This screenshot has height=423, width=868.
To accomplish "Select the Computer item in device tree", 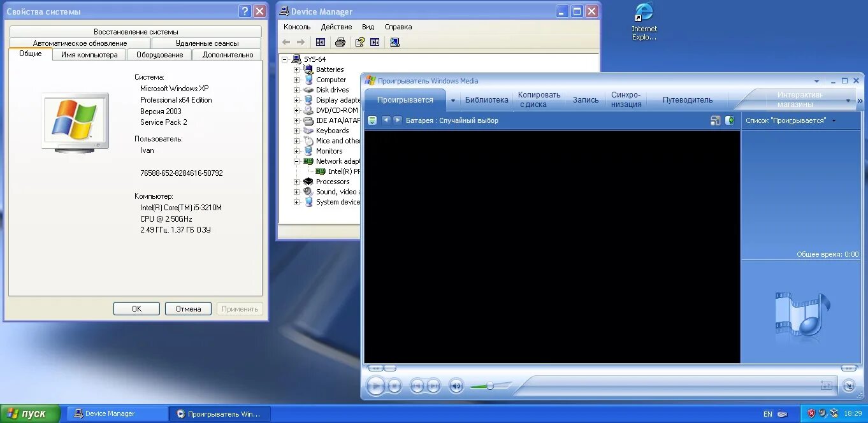I will [331, 80].
